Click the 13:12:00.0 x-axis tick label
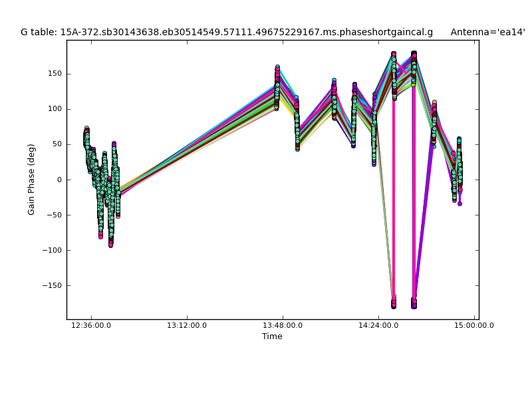This screenshot has height=399, width=532. tap(187, 326)
